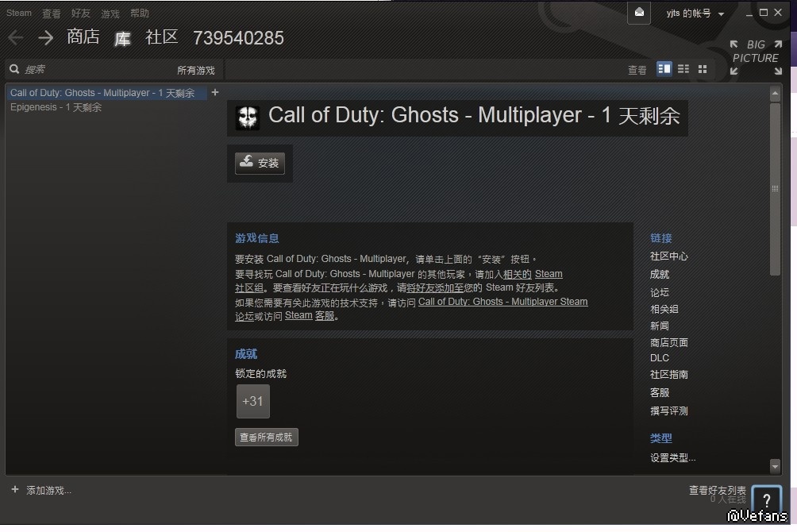
Task: Go to the 库 tab
Action: coord(122,38)
